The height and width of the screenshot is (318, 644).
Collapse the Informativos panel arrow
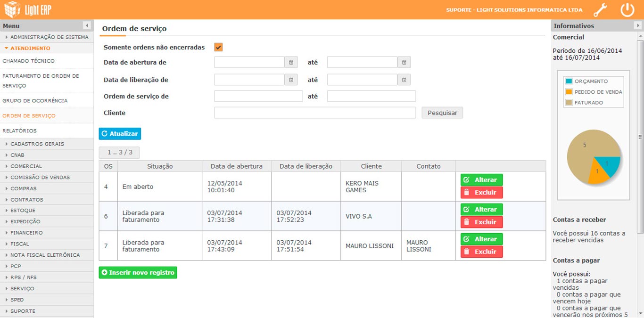(x=638, y=25)
